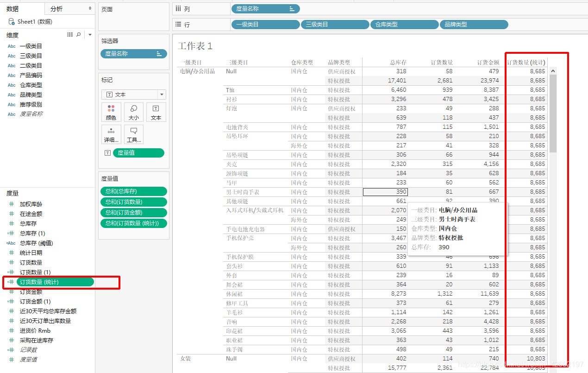Viewport: 588px width, 373px height.
Task: Click the # icon beside 进货价 Rmb
Action: coord(12,331)
